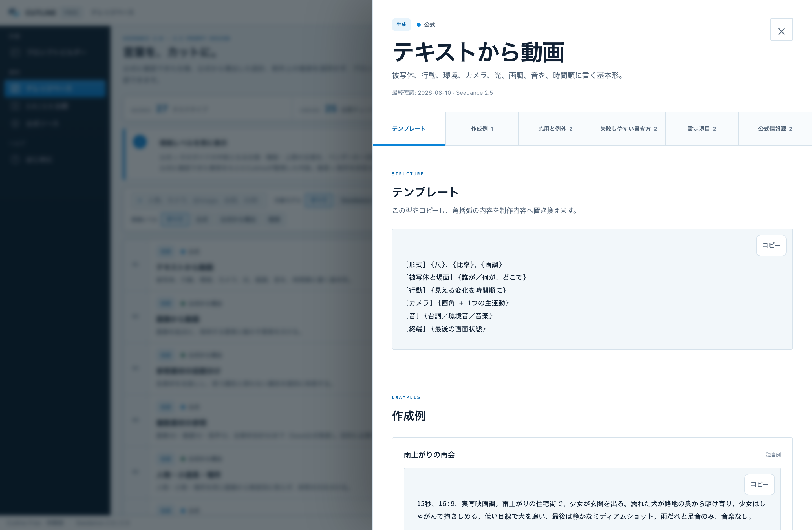Open the 設定項目 2 tab
The width and height of the screenshot is (812, 530).
701,129
